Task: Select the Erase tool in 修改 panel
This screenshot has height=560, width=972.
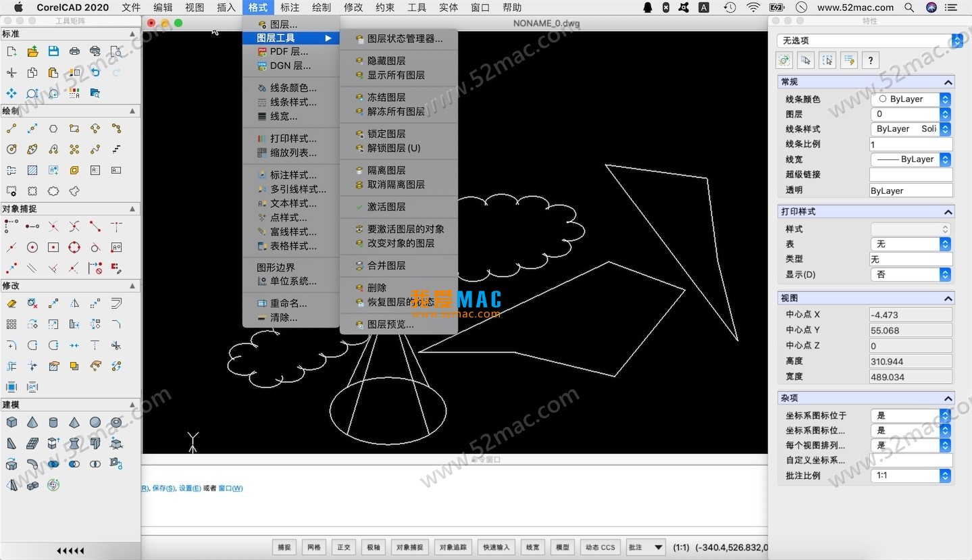Action: click(11, 303)
